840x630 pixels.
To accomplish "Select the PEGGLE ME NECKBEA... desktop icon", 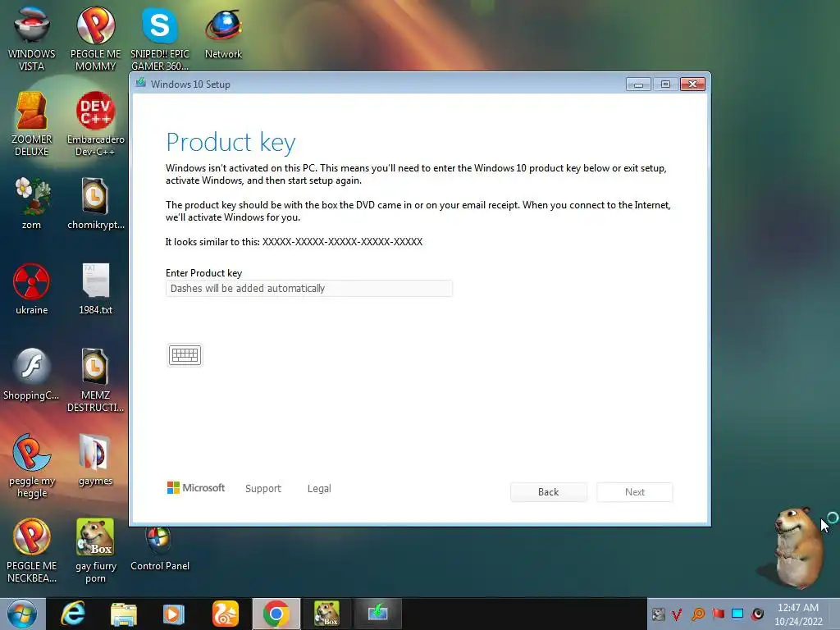I will point(32,550).
